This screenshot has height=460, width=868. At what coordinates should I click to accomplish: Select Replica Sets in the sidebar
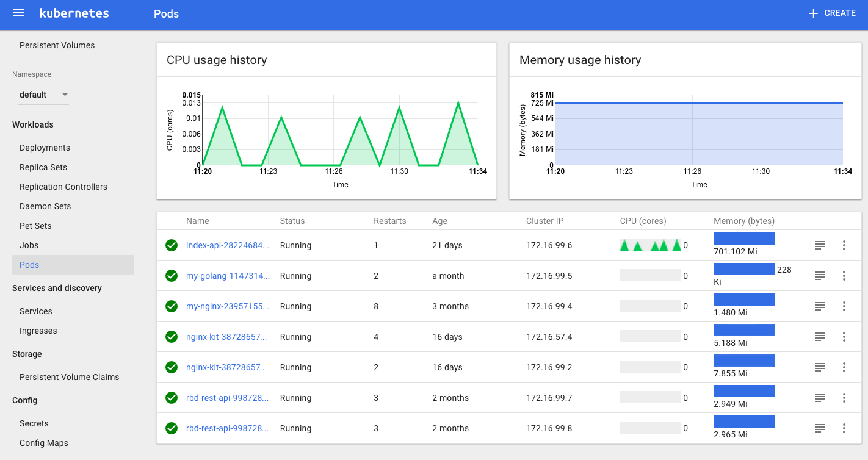pos(43,167)
